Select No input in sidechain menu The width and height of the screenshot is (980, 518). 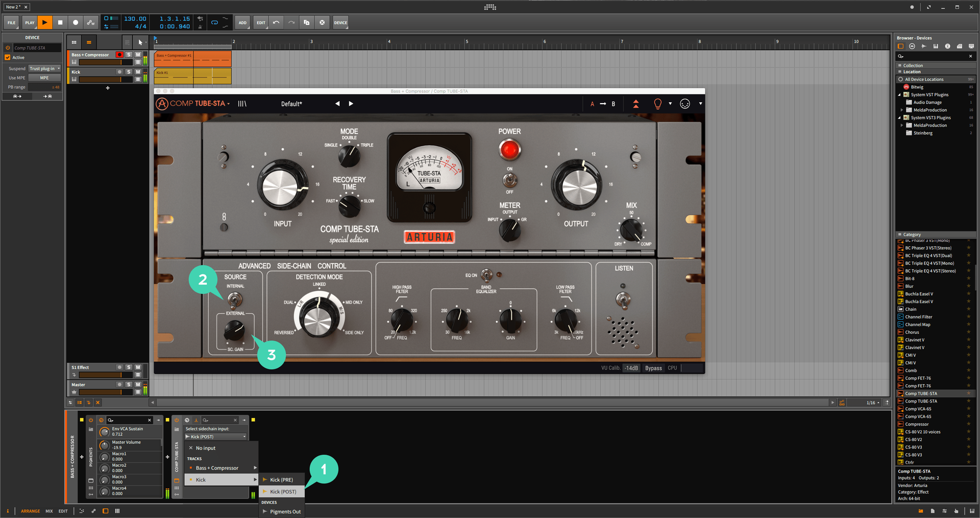pyautogui.click(x=221, y=448)
